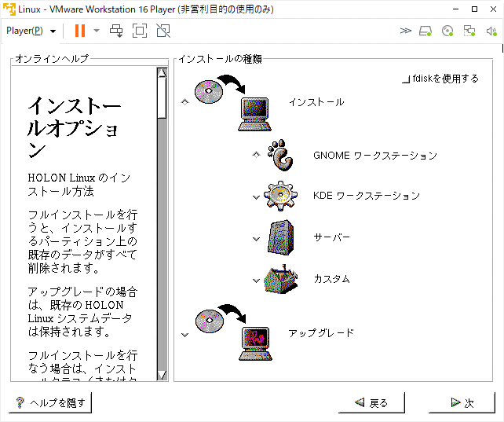Enable the fdiskを使用する checkbox
This screenshot has width=504, height=422.
pyautogui.click(x=407, y=79)
